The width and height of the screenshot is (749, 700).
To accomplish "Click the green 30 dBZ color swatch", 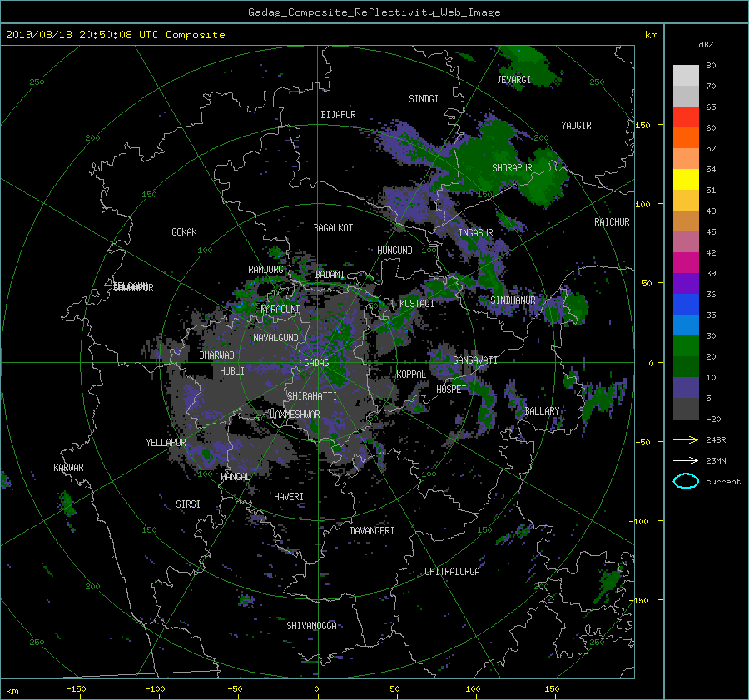I will coord(686,345).
